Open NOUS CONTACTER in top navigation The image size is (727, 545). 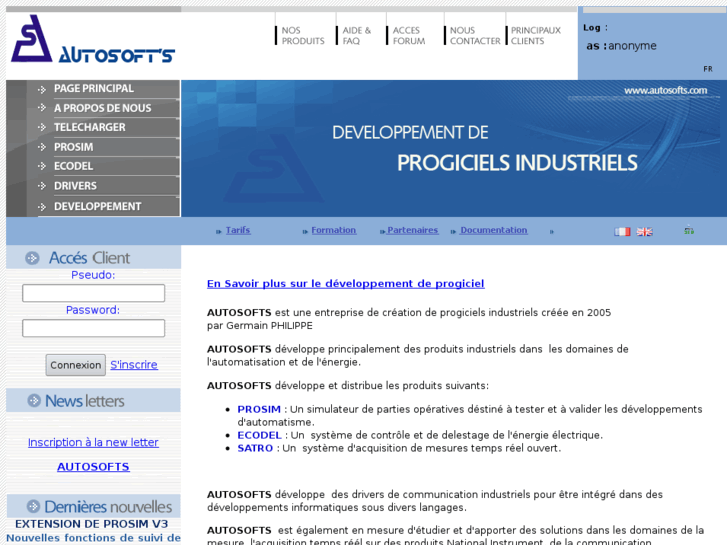pos(475,36)
